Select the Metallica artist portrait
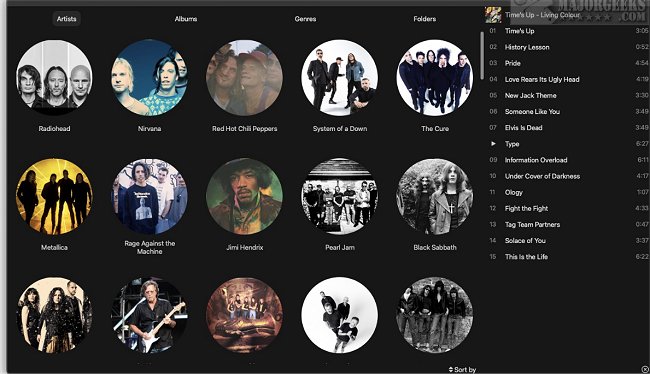 pyautogui.click(x=54, y=197)
